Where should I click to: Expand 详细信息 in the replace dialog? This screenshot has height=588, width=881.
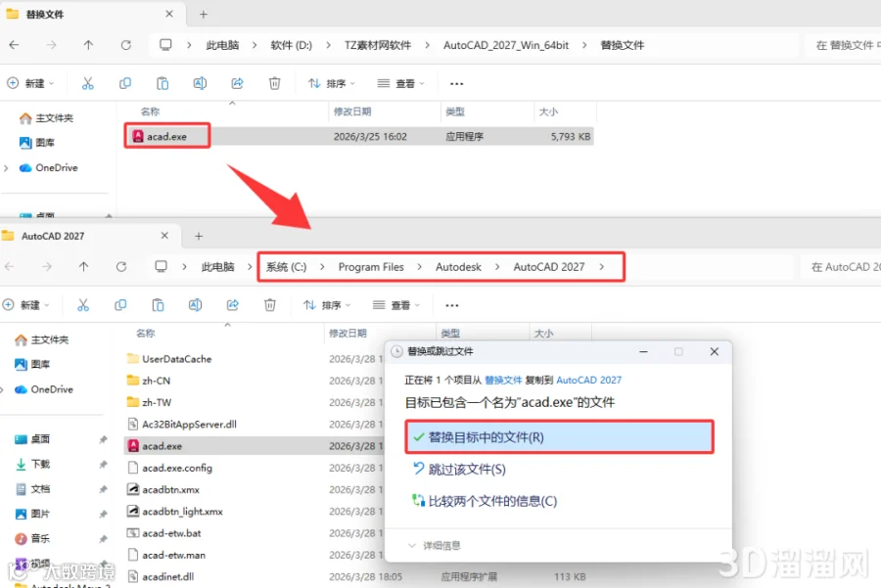[x=434, y=545]
